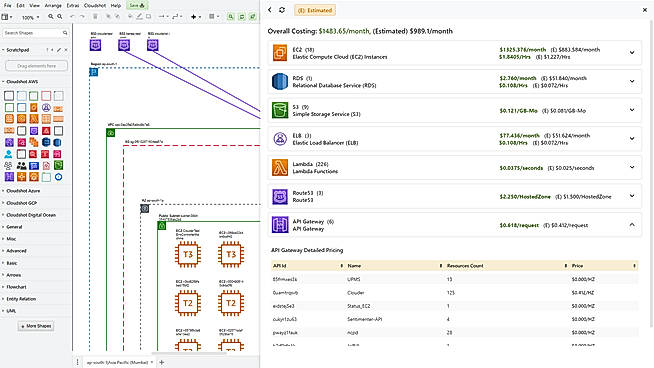The image size is (654, 368).
Task: Open the Extras menu
Action: pos(73,5)
